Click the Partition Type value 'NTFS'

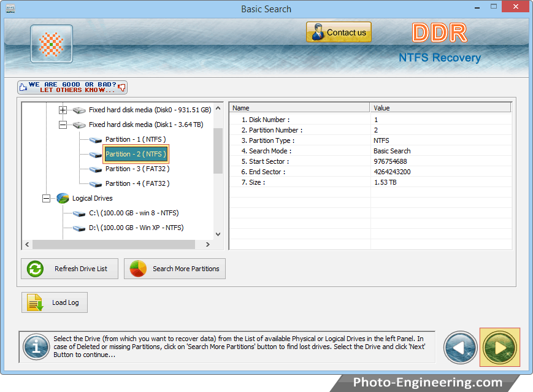[381, 140]
